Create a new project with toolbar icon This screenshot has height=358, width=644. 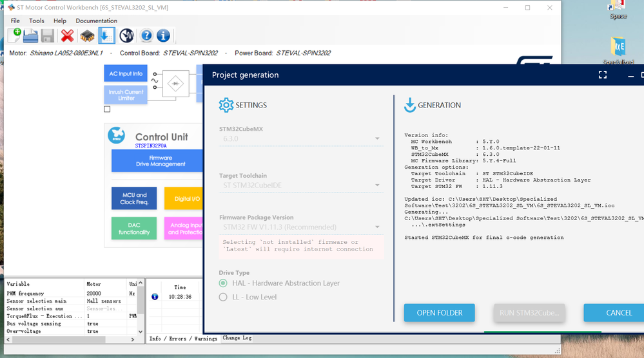(x=15, y=35)
